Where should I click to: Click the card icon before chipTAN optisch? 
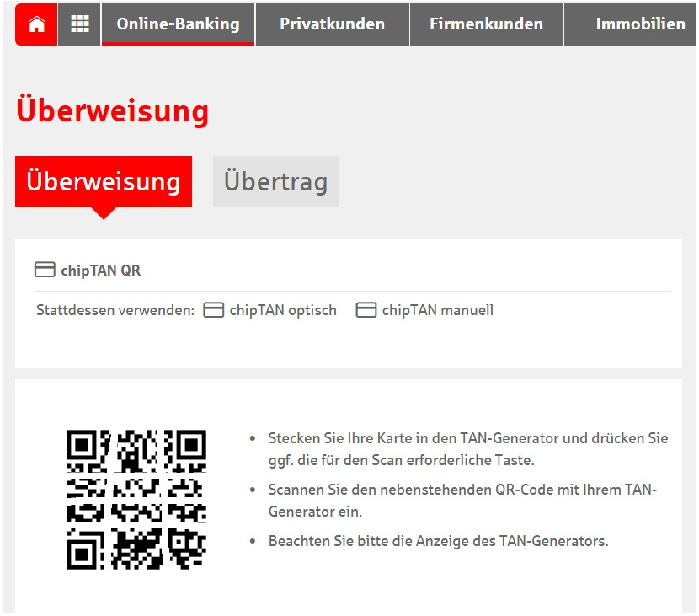215,310
